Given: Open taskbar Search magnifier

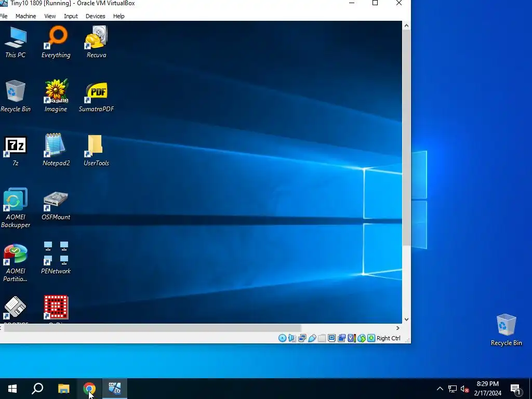Looking at the screenshot, I should pyautogui.click(x=37, y=389).
